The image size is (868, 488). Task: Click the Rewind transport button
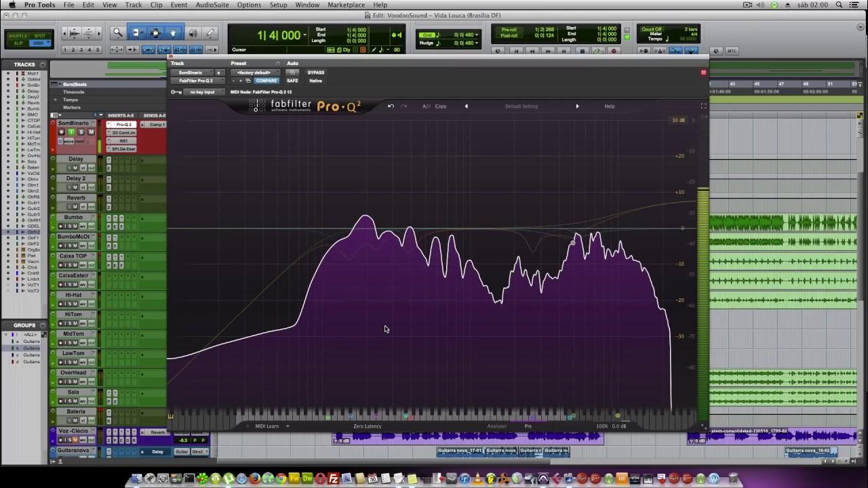(x=532, y=51)
